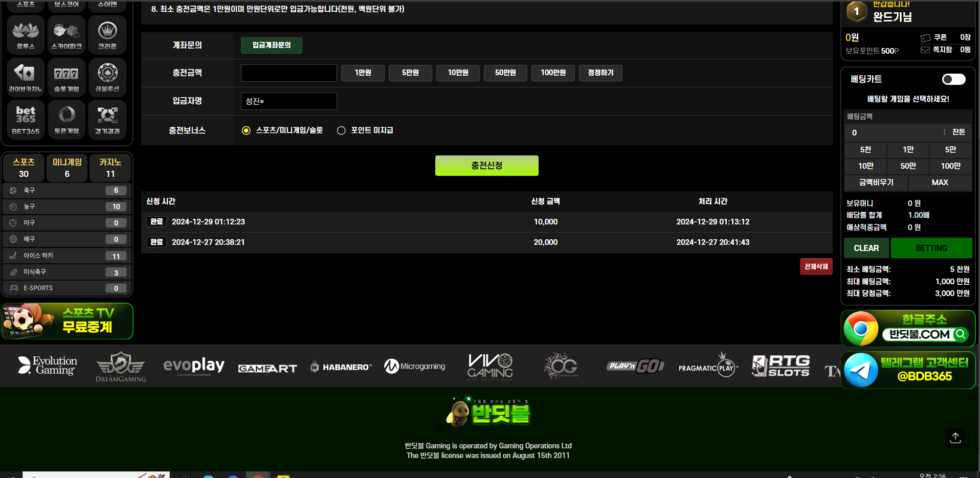Open the 레볼루션 chip icon
This screenshot has height=478, width=980.
tap(107, 77)
